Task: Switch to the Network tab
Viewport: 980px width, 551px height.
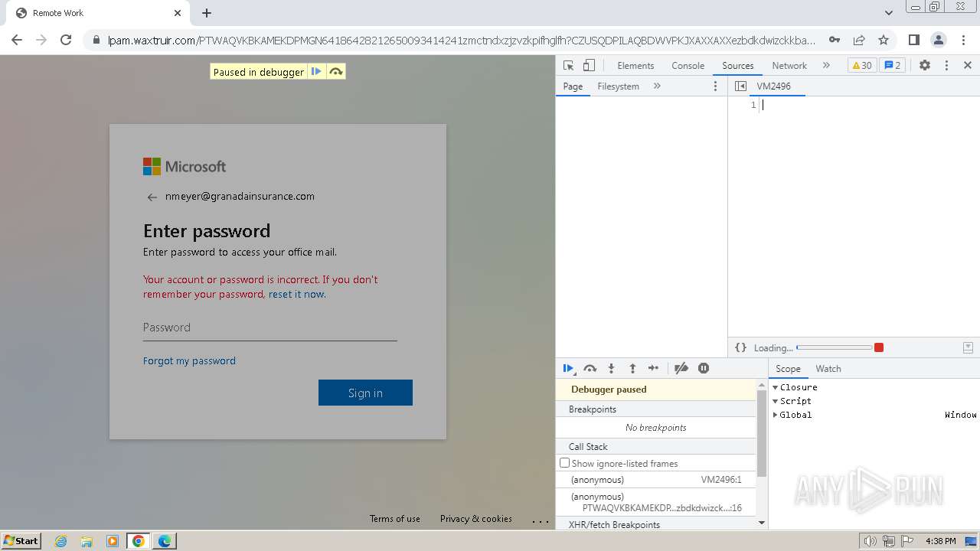Action: click(789, 66)
